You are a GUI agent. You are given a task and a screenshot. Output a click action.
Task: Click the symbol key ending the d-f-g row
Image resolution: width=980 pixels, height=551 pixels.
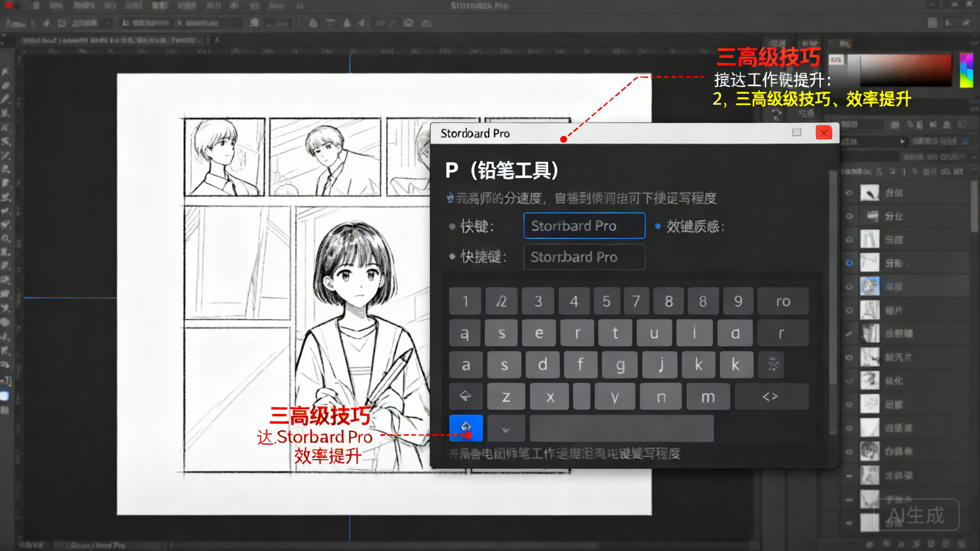pyautogui.click(x=773, y=365)
